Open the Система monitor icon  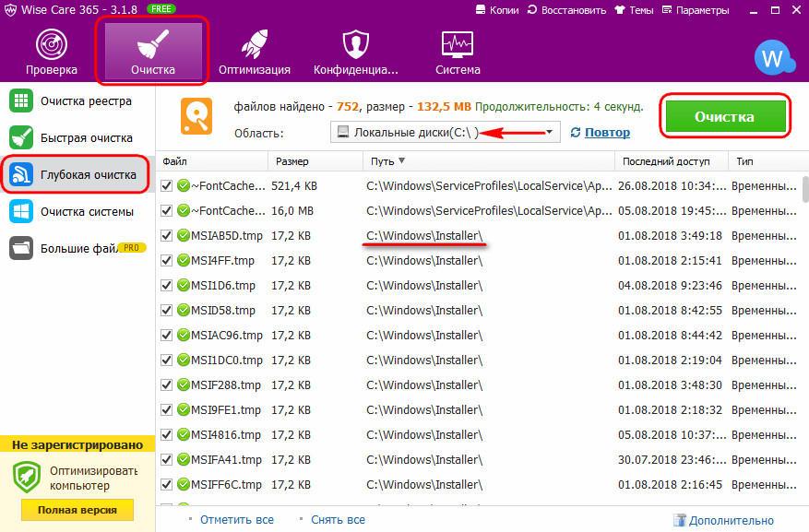point(458,45)
